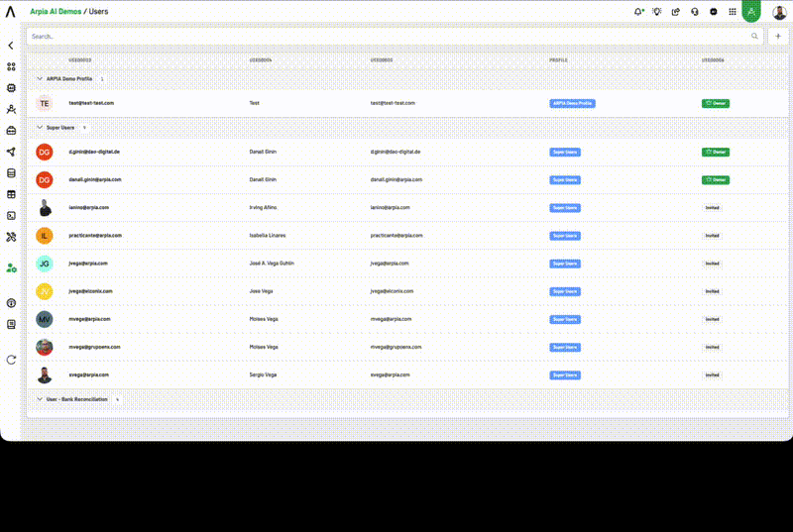
Task: Collapse the Super Users group
Action: click(x=40, y=128)
